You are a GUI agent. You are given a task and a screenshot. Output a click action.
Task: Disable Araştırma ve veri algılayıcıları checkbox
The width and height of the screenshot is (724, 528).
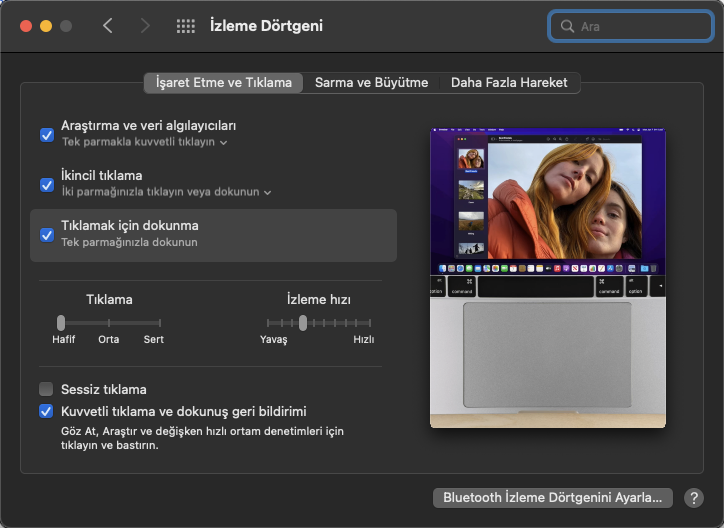46,134
